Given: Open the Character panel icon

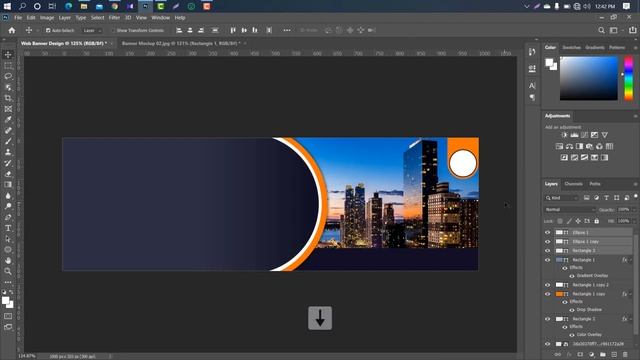Looking at the screenshot, I should coord(532,86).
